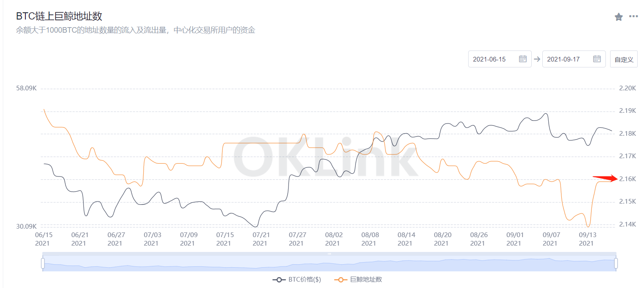Toggle 巨鲸地址数 legend series
Viewport: 644px width, 288px height.
(358, 280)
